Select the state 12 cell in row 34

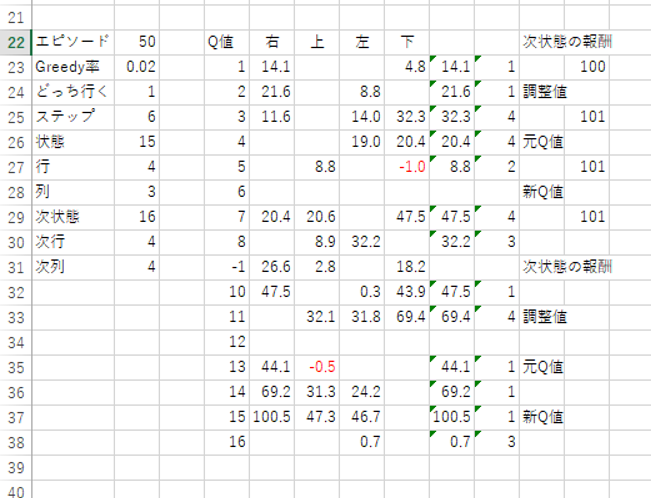pyautogui.click(x=227, y=342)
